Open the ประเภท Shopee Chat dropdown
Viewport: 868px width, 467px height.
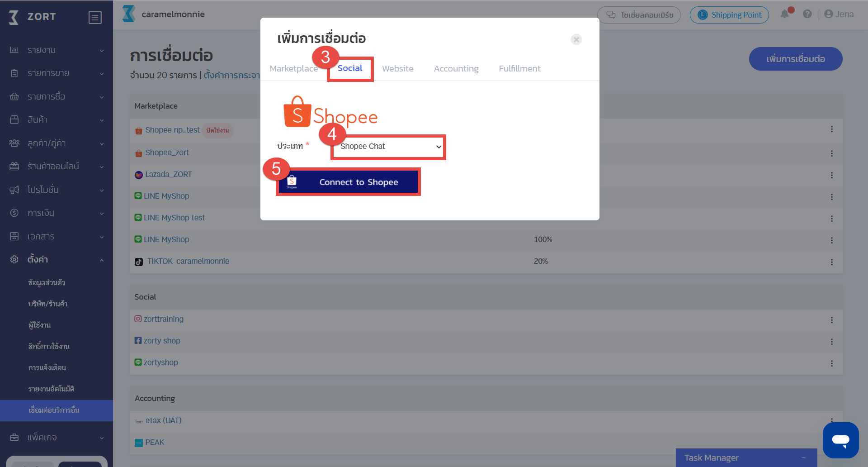[x=388, y=147]
